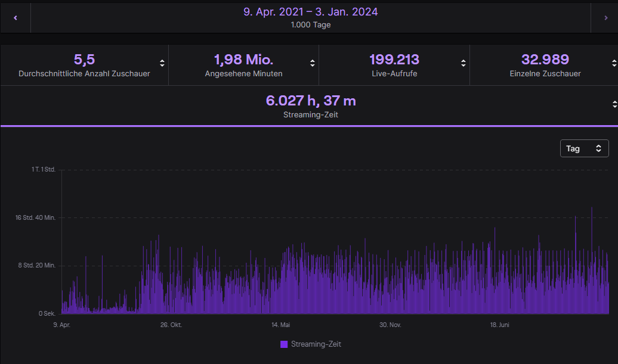Select the Angesehene Minuten tab
Viewport: 618px width, 364px height.
243,65
